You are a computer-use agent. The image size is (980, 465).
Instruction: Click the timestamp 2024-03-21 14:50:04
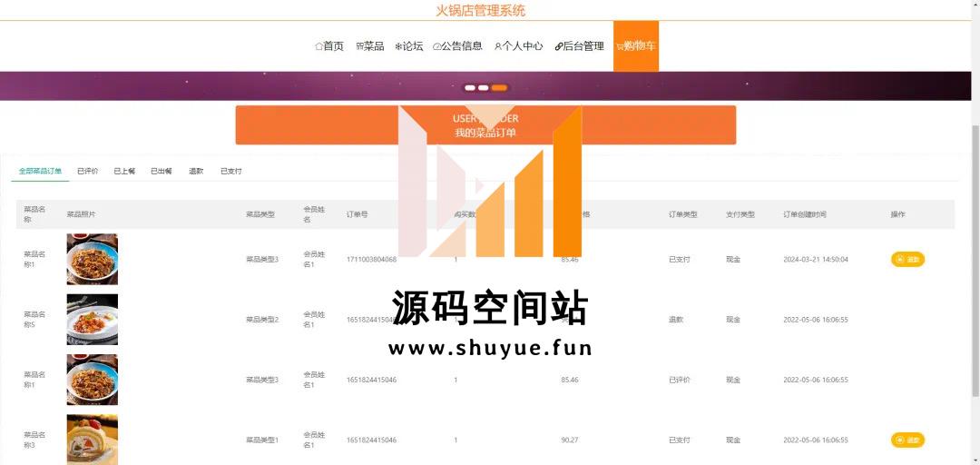pyautogui.click(x=816, y=259)
